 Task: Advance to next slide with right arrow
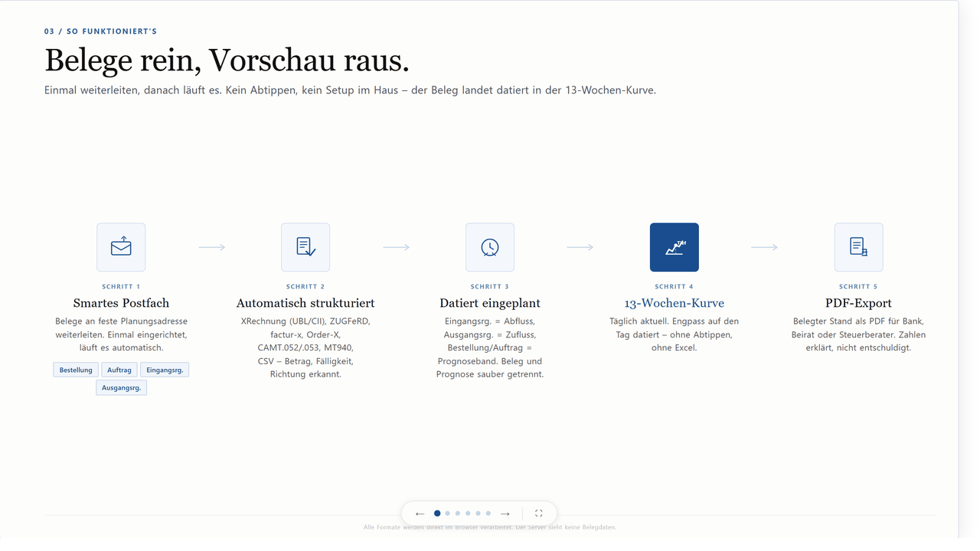tap(505, 514)
